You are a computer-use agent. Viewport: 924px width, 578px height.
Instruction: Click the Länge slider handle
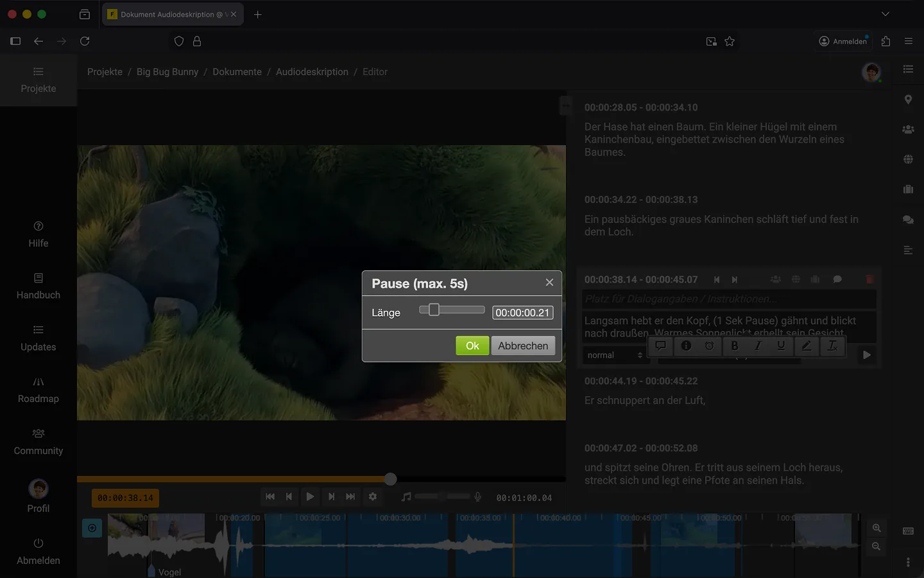434,310
